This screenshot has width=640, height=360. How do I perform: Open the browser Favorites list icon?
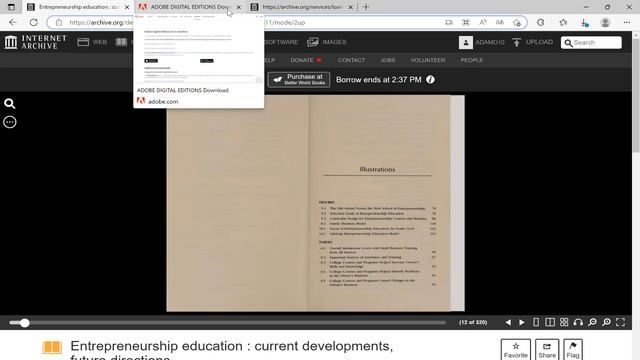[563, 22]
